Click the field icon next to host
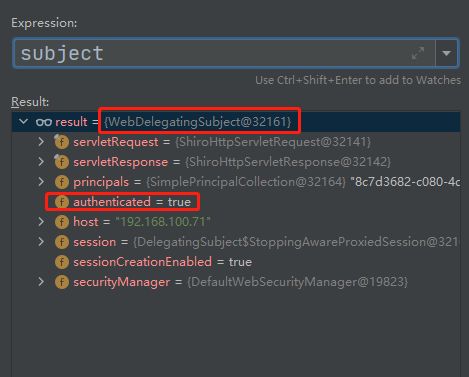This screenshot has height=377, width=469. coord(62,222)
